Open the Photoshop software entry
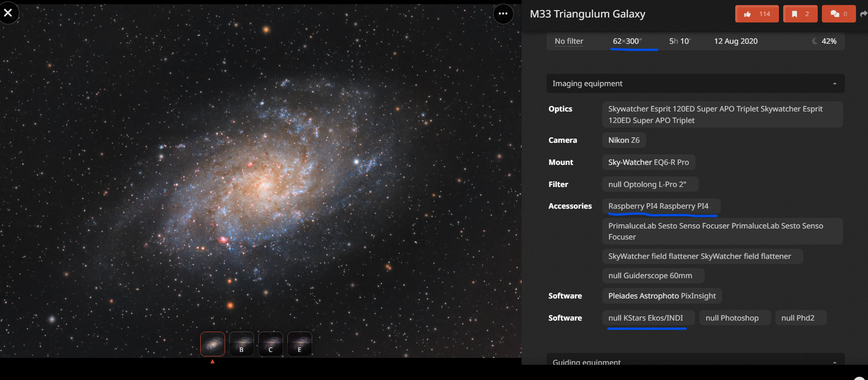This screenshot has width=868, height=380. click(735, 318)
